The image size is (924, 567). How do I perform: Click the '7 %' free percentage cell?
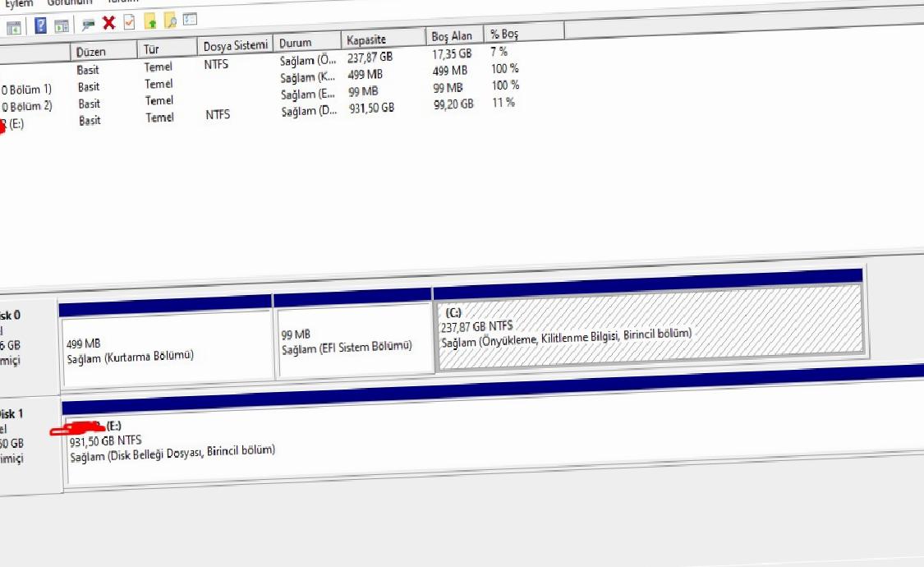(499, 52)
